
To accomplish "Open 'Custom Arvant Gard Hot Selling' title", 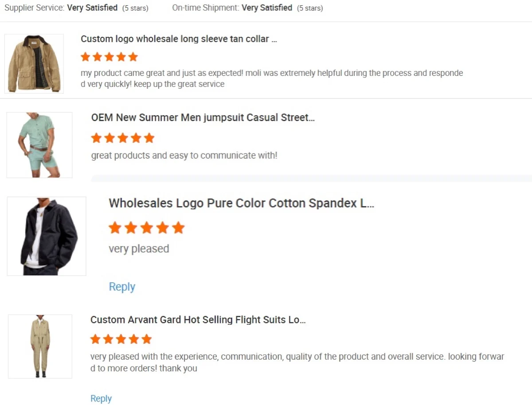I will coord(198,320).
